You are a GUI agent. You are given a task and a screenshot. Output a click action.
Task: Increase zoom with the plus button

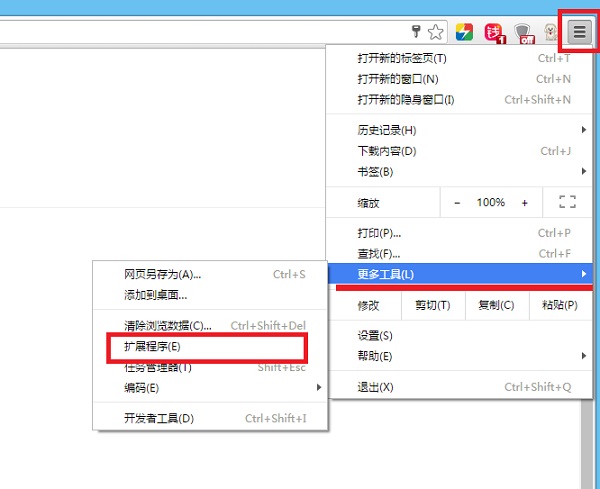point(524,202)
